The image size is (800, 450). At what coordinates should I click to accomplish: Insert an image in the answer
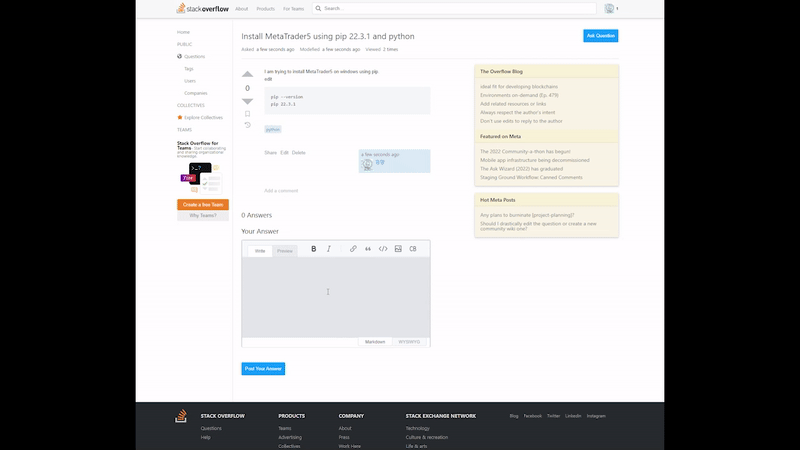point(398,249)
